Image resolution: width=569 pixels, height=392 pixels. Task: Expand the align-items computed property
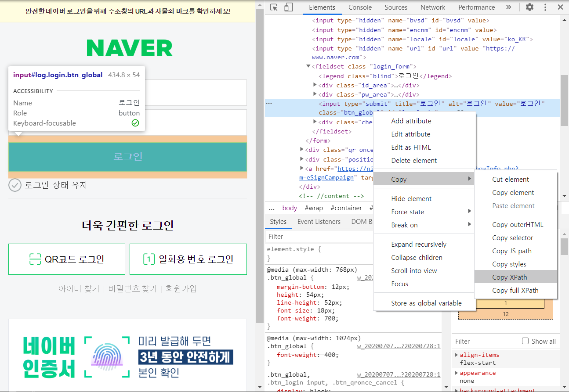(456, 355)
